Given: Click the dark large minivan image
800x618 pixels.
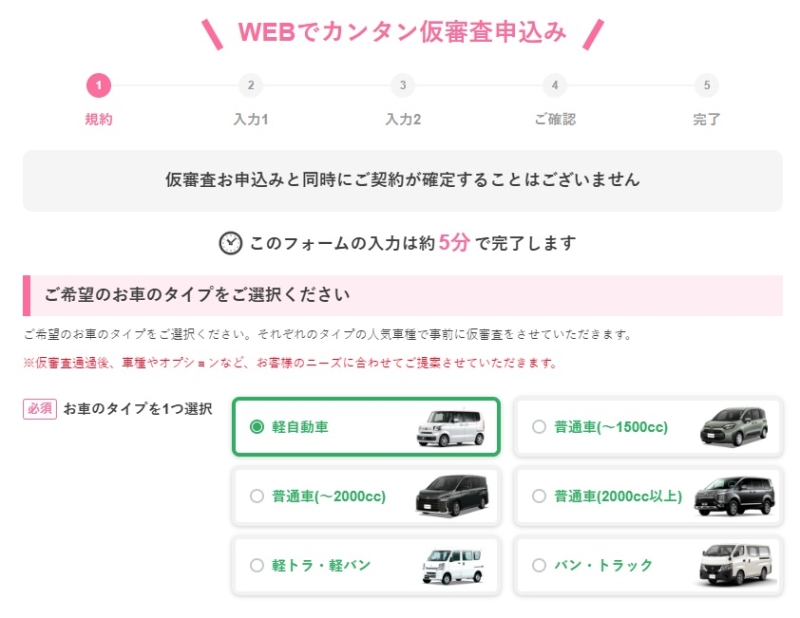Looking at the screenshot, I should pyautogui.click(x=733, y=495).
